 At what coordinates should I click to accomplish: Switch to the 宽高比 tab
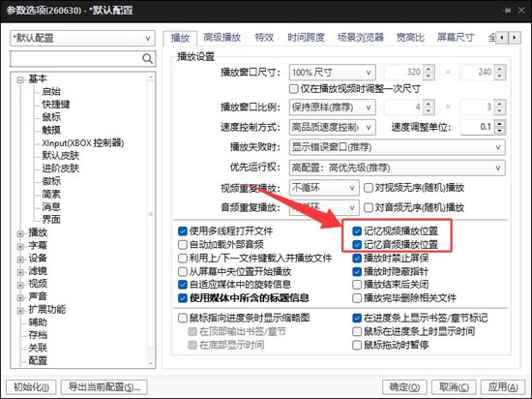[410, 37]
